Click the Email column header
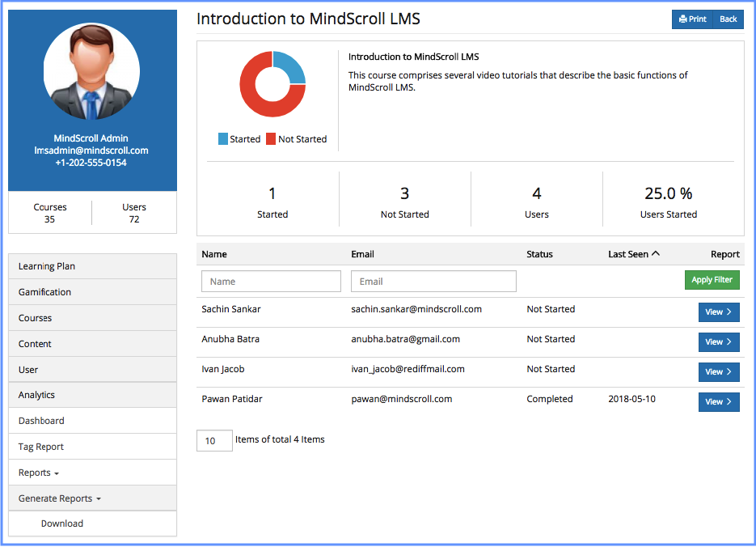Image resolution: width=756 pixels, height=547 pixels. [362, 254]
